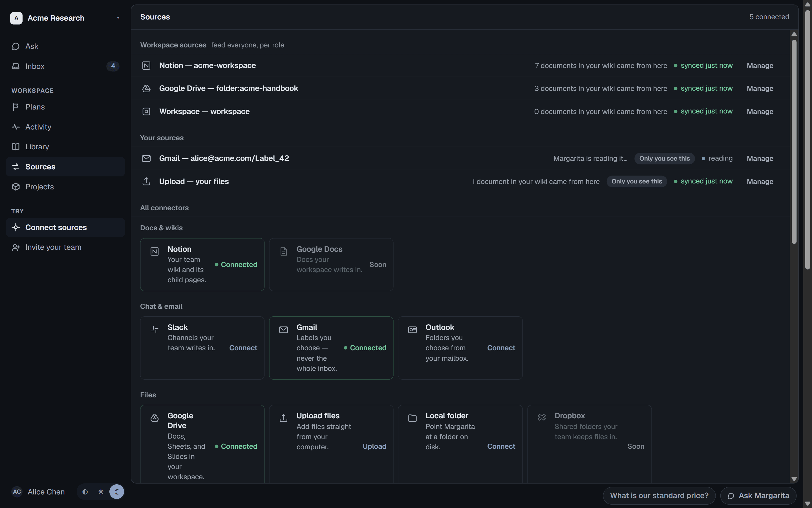Click the Google Drive icon in acme-handbook row
The height and width of the screenshot is (508, 812).
[146, 88]
